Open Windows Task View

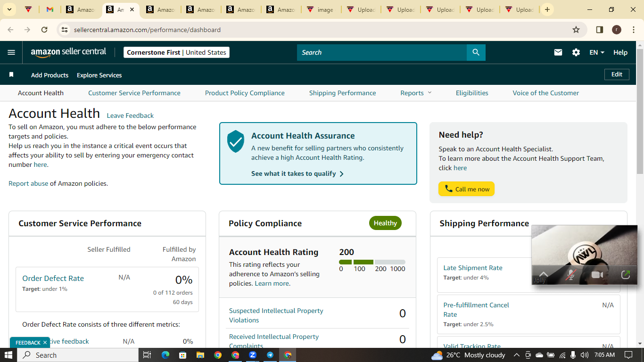(147, 355)
